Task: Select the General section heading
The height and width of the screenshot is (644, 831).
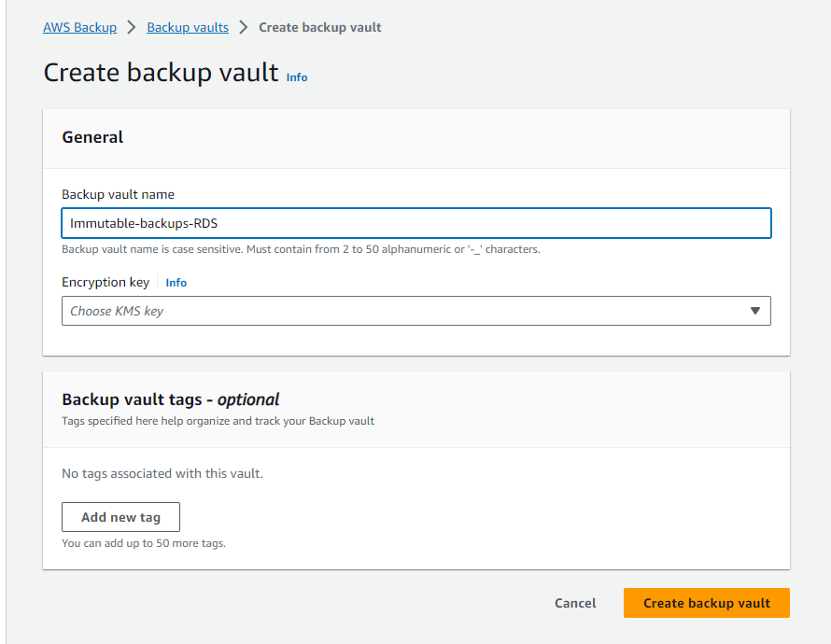Action: (92, 137)
